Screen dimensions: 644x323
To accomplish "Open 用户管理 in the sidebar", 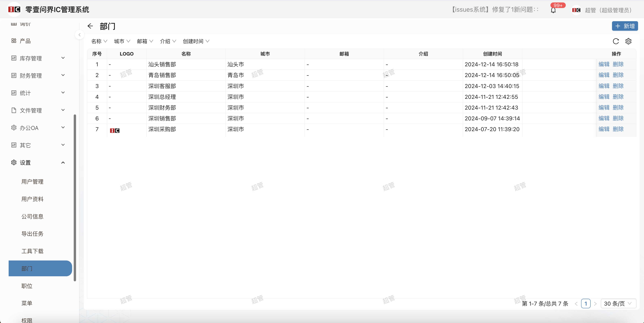I will tap(32, 182).
